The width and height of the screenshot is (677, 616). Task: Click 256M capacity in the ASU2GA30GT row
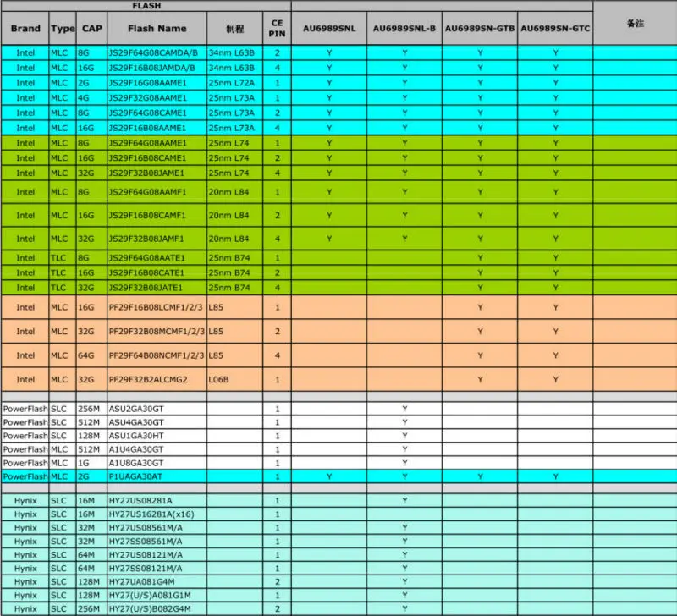click(91, 409)
